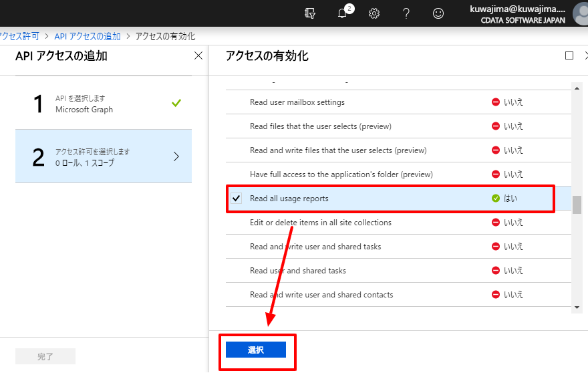The width and height of the screenshot is (588, 373).
Task: Click the scrollbar down arrow in permissions list
Action: pos(577,307)
